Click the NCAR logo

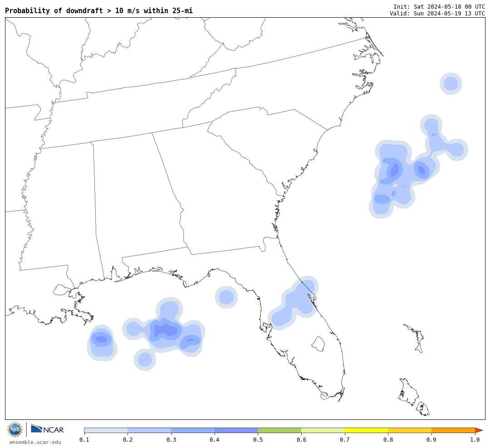47,429
